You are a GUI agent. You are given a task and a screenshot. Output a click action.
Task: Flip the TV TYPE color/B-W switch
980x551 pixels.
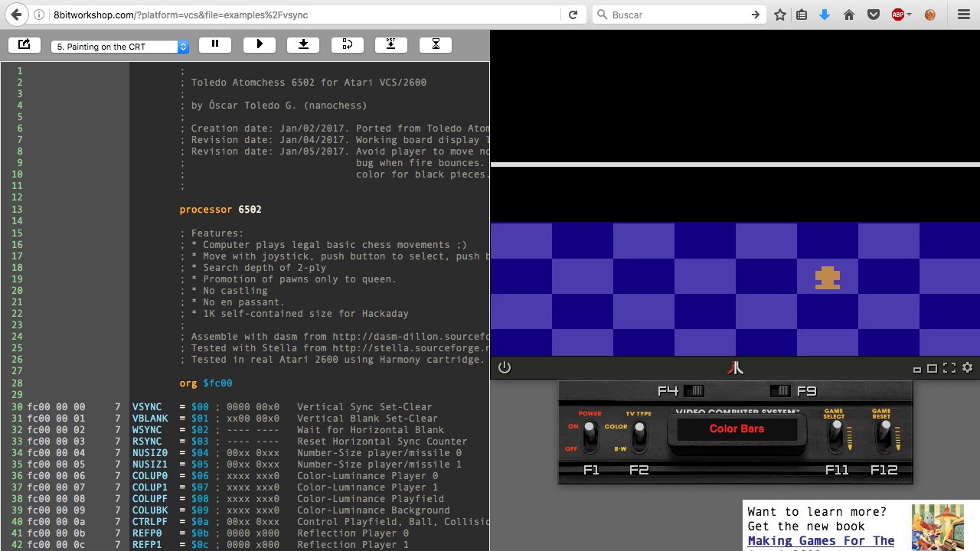click(639, 436)
